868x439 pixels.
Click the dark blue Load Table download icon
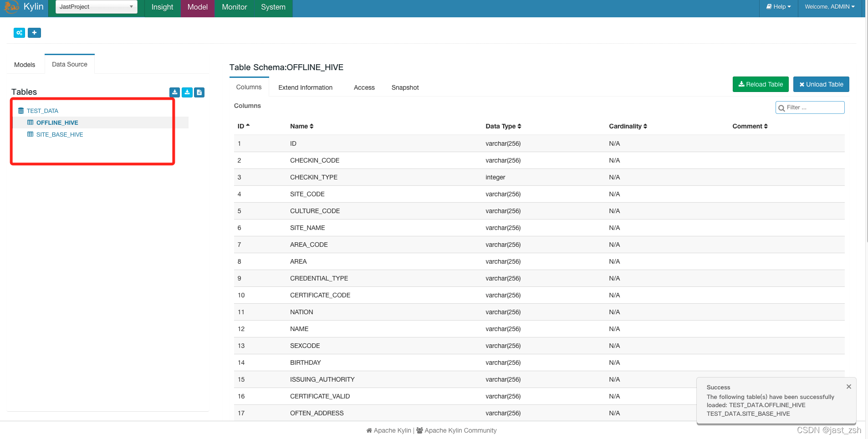(174, 92)
